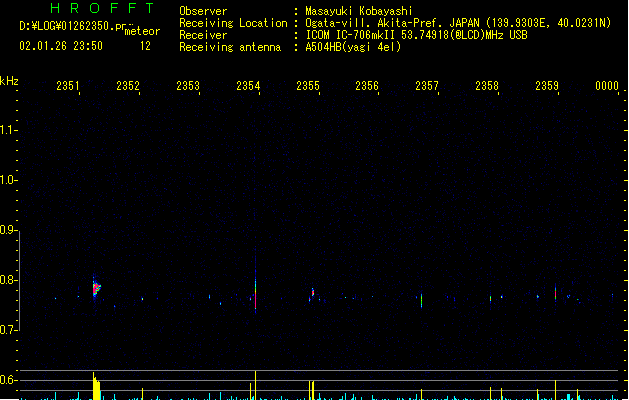Image resolution: width=629 pixels, height=400 pixels.
Task: Click the 1.1 kHz frequency label
Action: (x=8, y=130)
